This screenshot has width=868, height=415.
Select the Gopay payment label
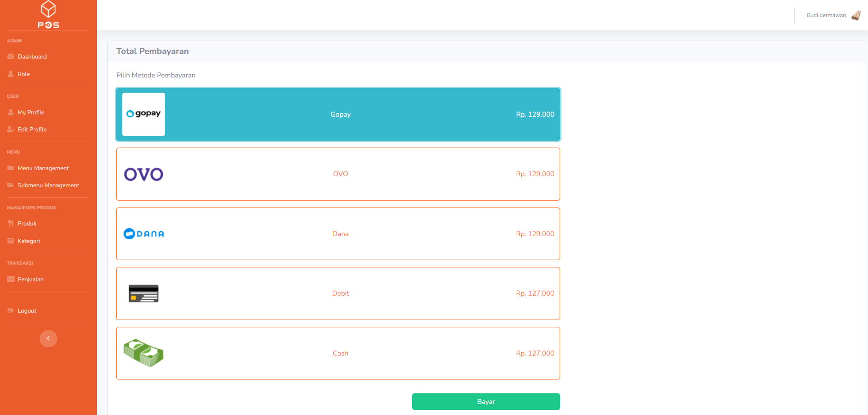(x=341, y=114)
